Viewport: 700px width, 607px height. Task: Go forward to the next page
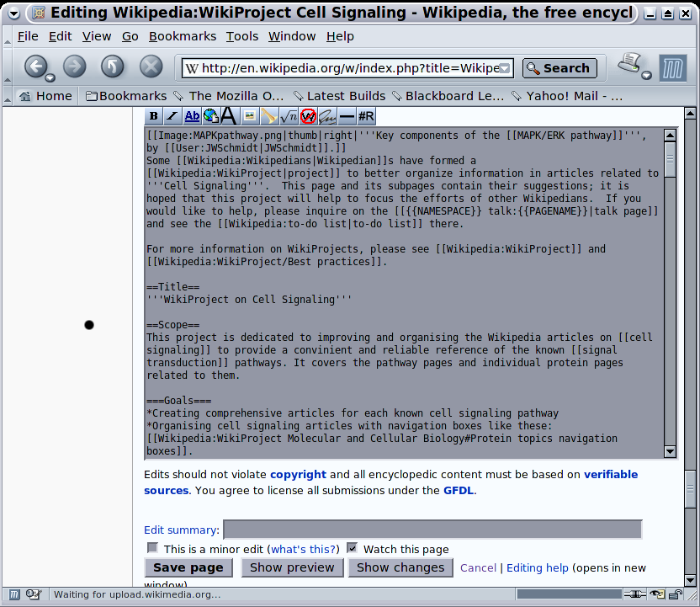[x=74, y=67]
